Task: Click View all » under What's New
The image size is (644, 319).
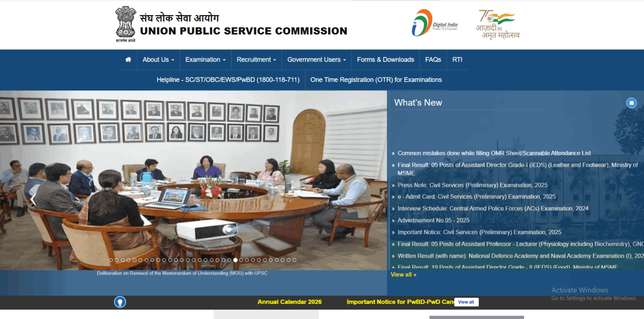Action: 403,275
